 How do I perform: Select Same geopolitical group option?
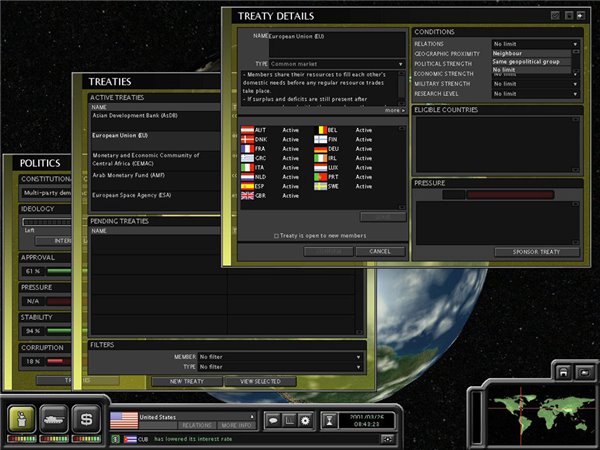(531, 62)
